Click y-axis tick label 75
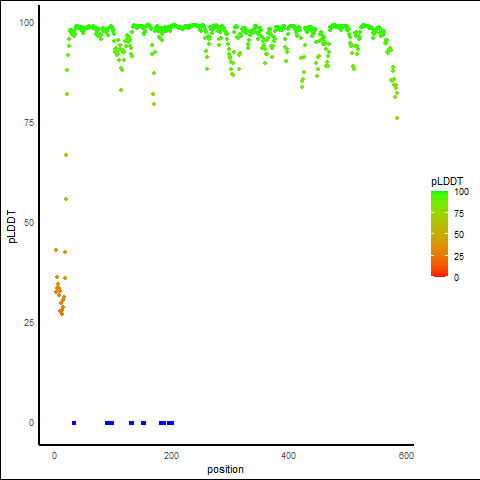This screenshot has height=480, width=480. click(29, 123)
